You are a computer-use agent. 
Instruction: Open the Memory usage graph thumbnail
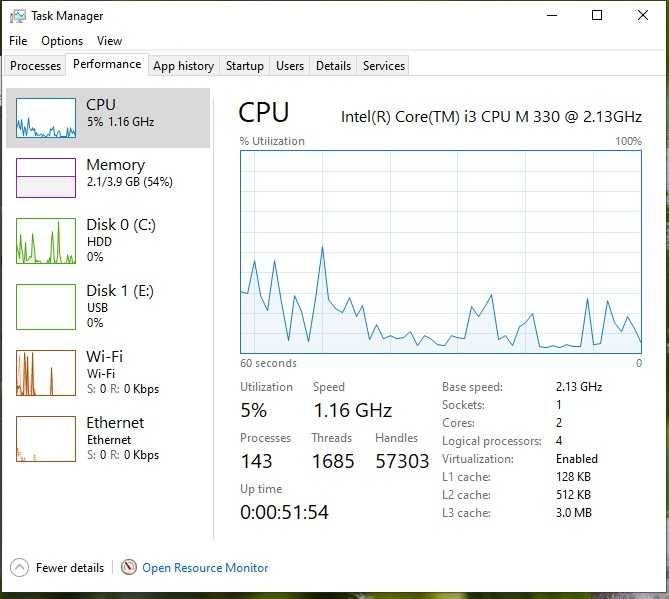(x=46, y=178)
